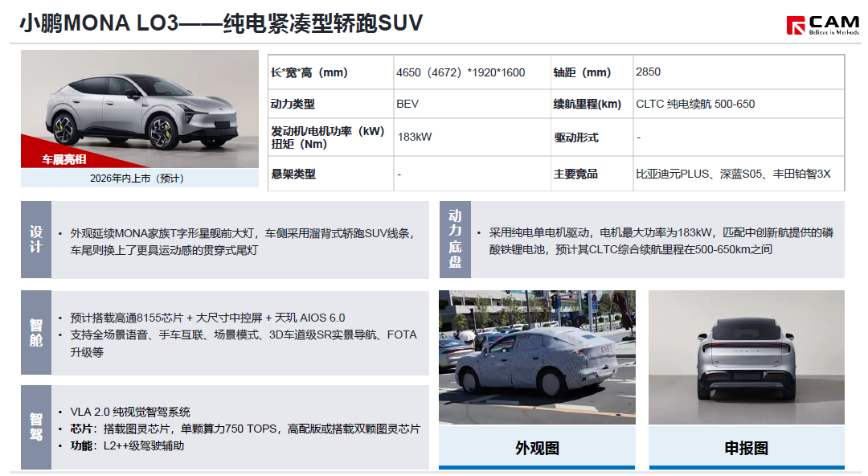Screen dimensions: 868x476
Task: Click the "动力底盘" section side label
Action: point(455,240)
